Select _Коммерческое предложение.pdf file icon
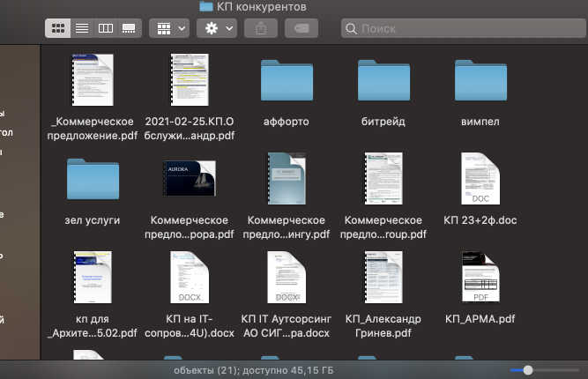The height and width of the screenshot is (379, 588). (x=93, y=80)
